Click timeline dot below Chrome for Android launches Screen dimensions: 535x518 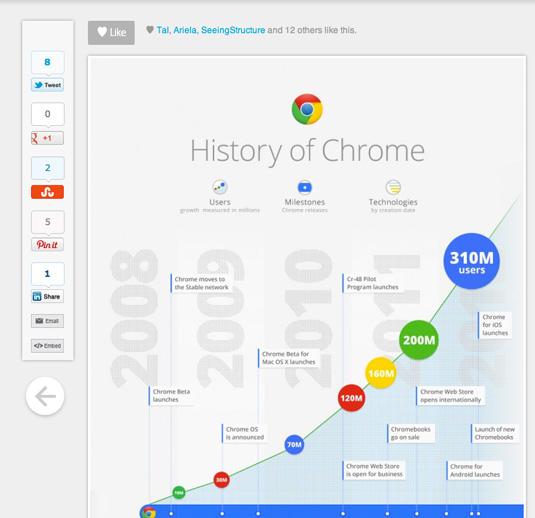[446, 513]
